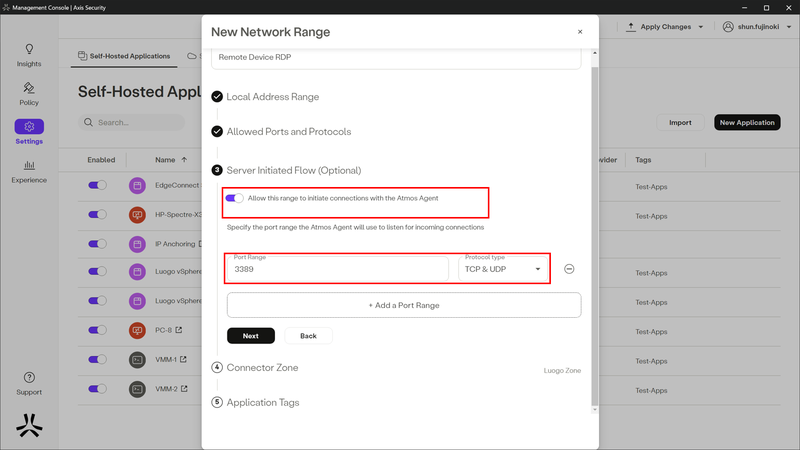Open VMM-1 external link icon
Screen dimensions: 800x450
(183, 359)
